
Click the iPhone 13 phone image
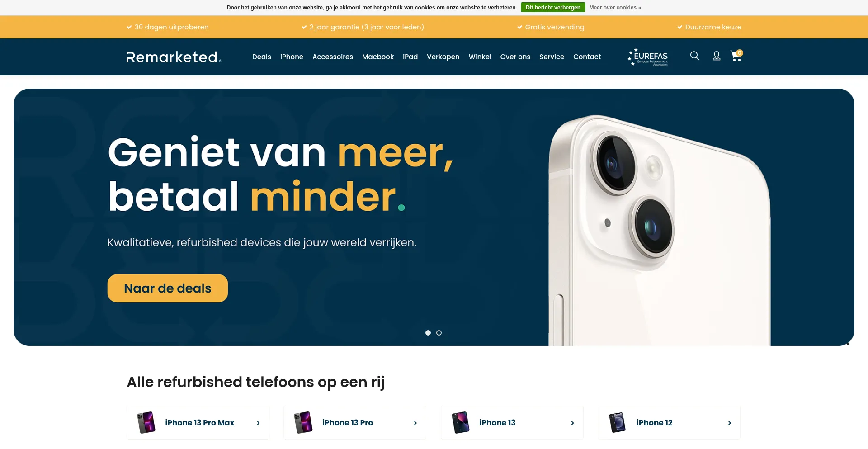click(461, 423)
